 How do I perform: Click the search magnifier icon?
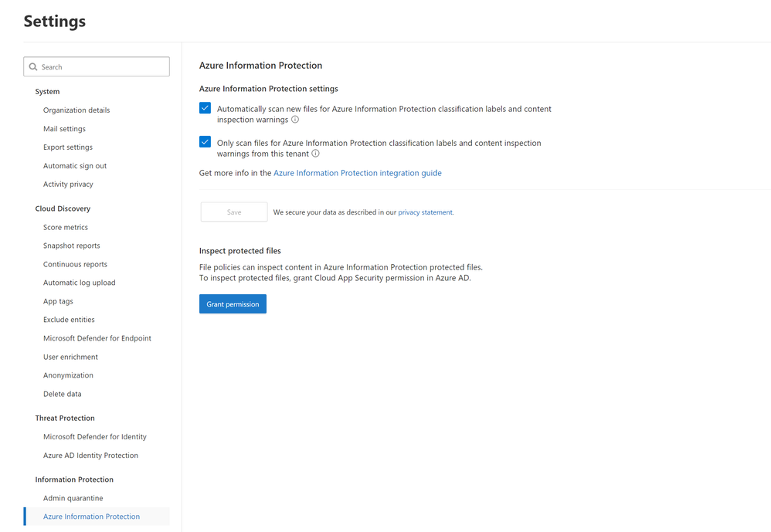pyautogui.click(x=33, y=67)
